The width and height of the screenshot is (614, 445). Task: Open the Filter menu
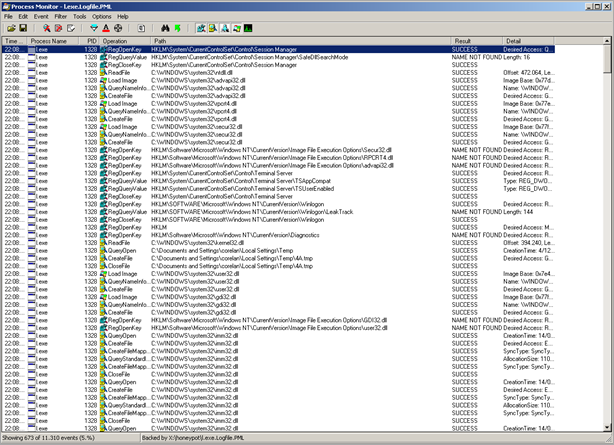click(61, 16)
